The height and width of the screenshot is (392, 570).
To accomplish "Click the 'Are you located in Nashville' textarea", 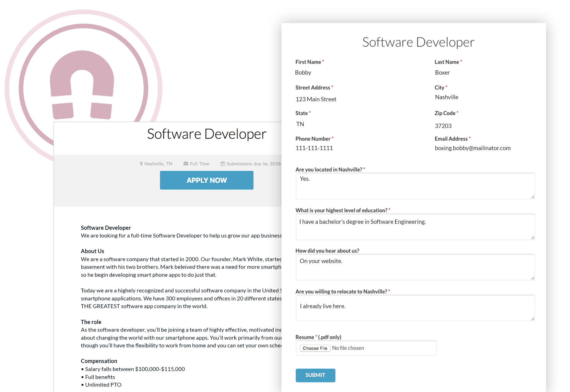I will tap(415, 186).
